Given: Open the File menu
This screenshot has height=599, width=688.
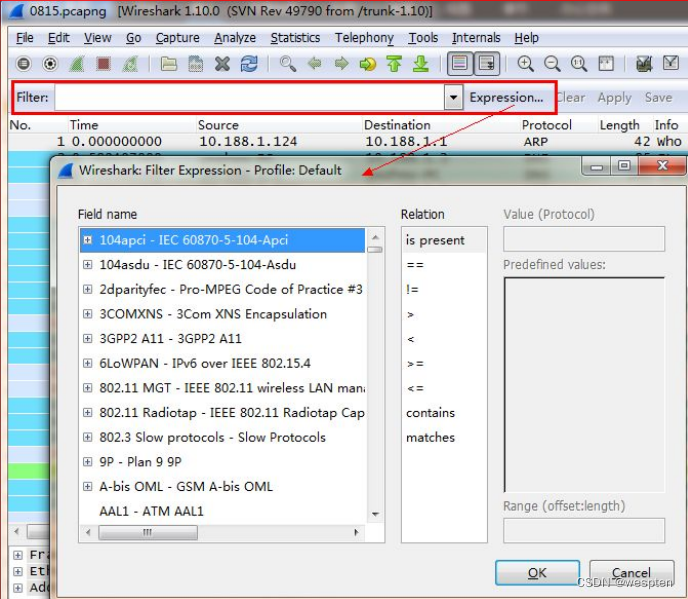Looking at the screenshot, I should [25, 38].
